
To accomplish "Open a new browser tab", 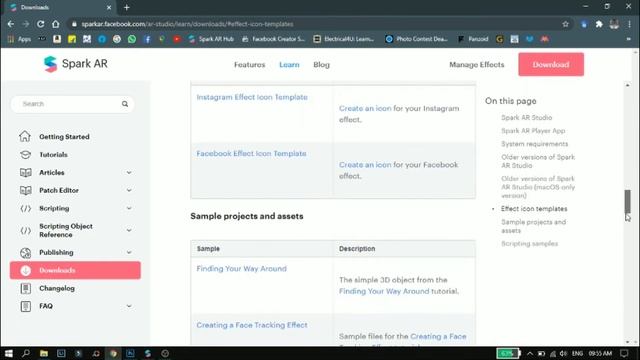I will 127,7.
